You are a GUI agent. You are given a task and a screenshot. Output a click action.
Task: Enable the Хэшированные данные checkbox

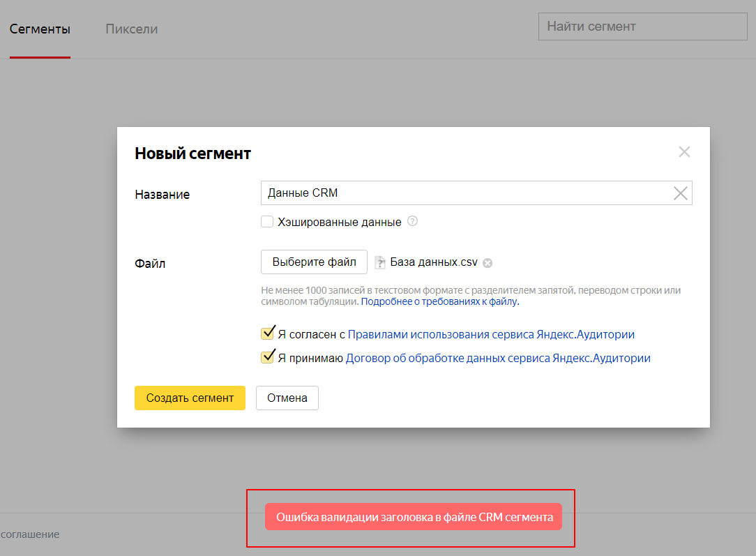[267, 222]
